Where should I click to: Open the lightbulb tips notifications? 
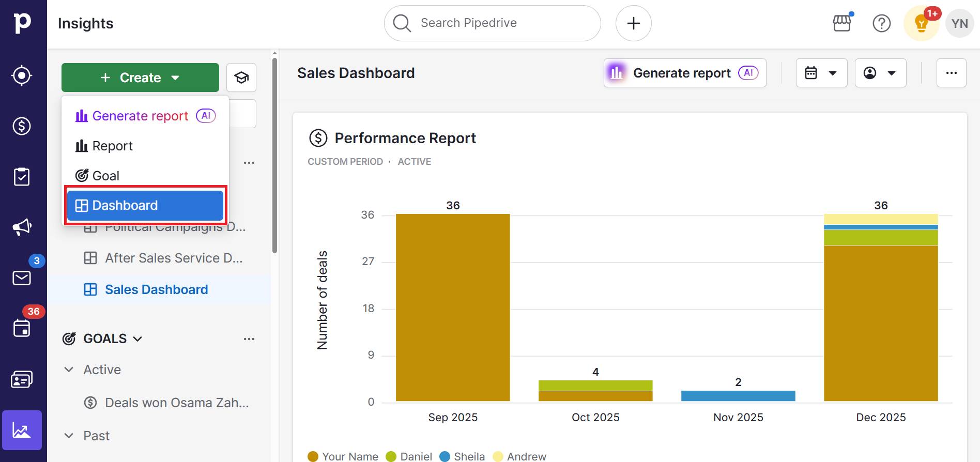(921, 23)
